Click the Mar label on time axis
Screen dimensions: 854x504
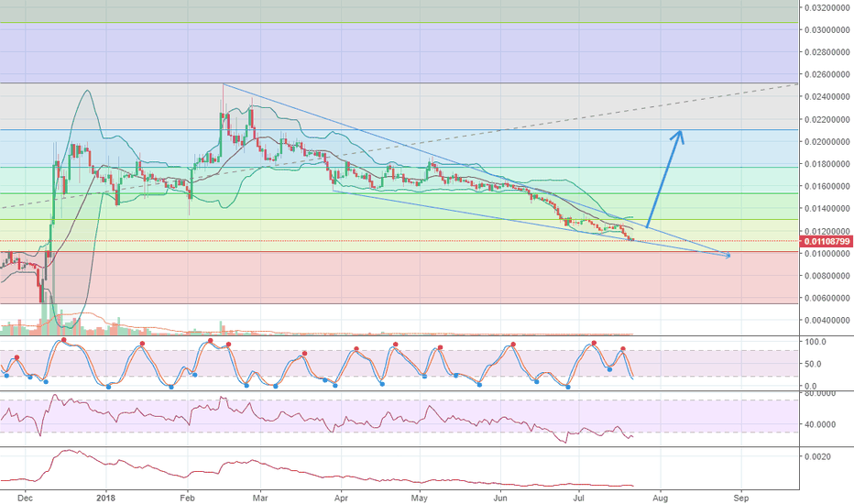click(260, 498)
